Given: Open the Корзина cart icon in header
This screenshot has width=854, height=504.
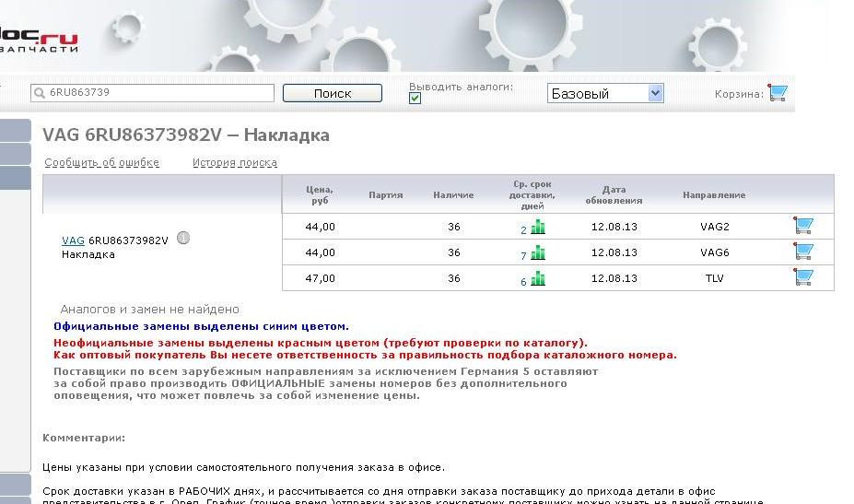Looking at the screenshot, I should coord(778,93).
